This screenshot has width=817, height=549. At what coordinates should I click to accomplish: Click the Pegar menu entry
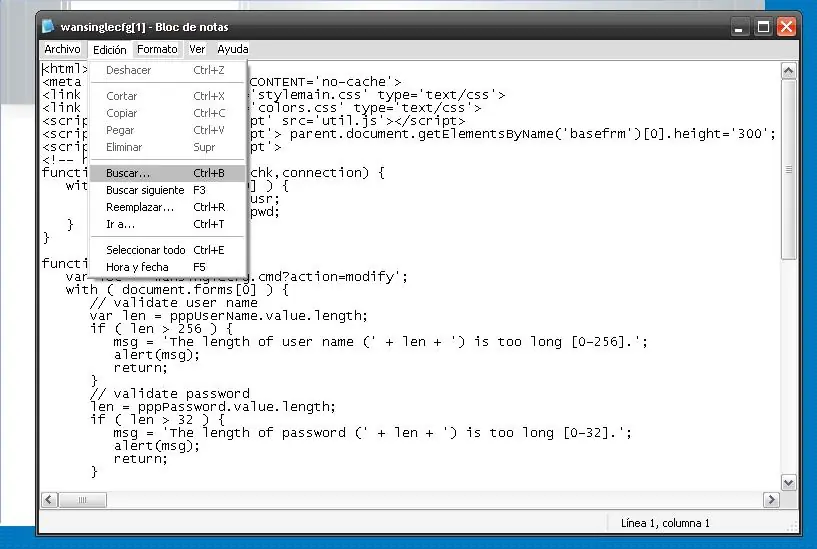(167, 130)
